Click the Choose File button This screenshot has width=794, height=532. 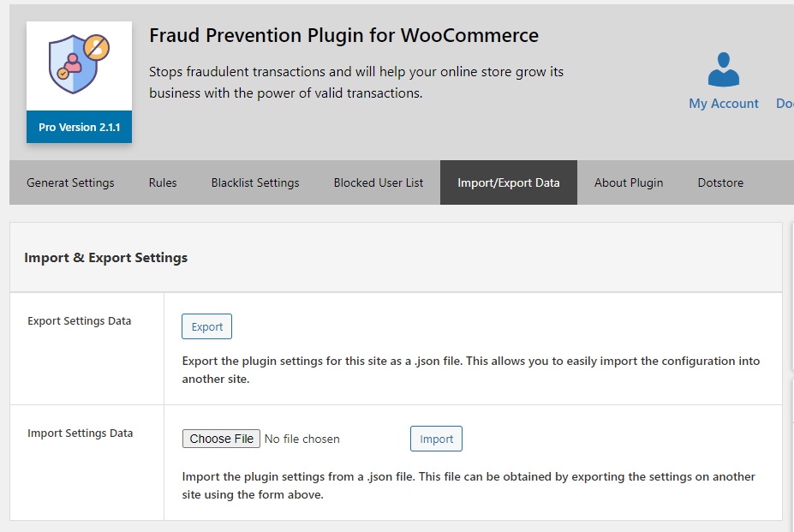tap(222, 439)
